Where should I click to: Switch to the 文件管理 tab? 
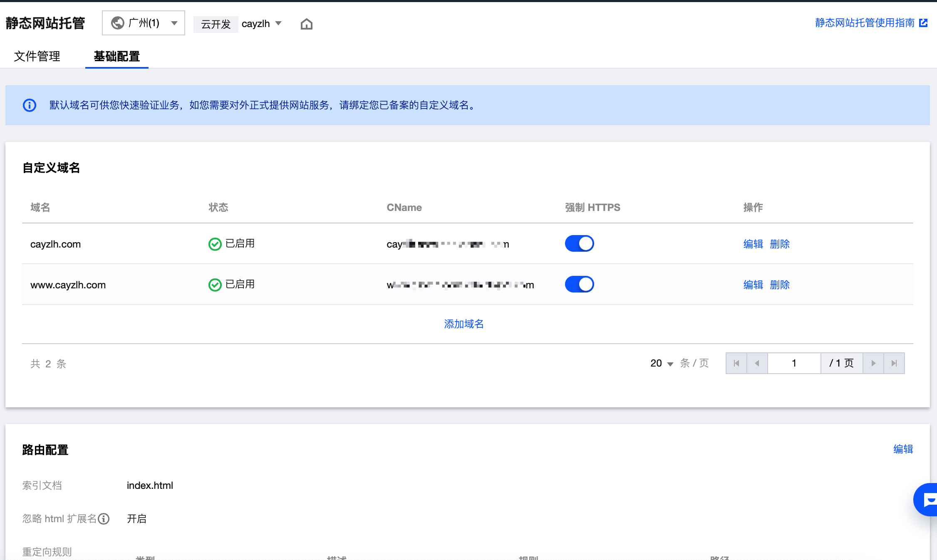coord(37,56)
